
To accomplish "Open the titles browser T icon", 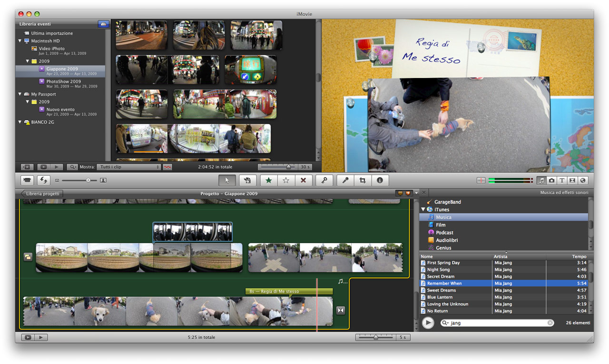I will coord(562,180).
